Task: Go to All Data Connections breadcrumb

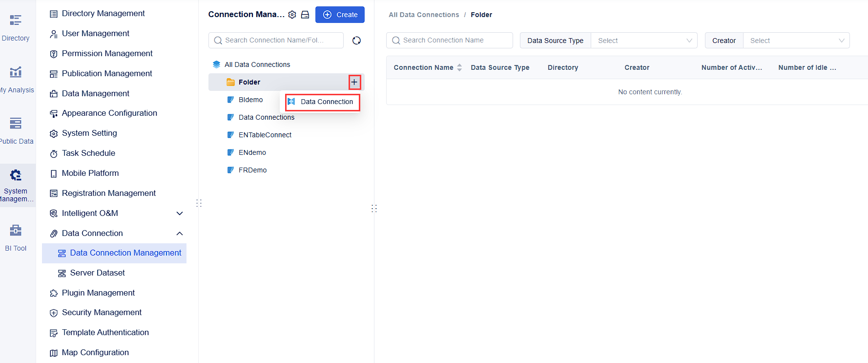Action: coord(424,15)
